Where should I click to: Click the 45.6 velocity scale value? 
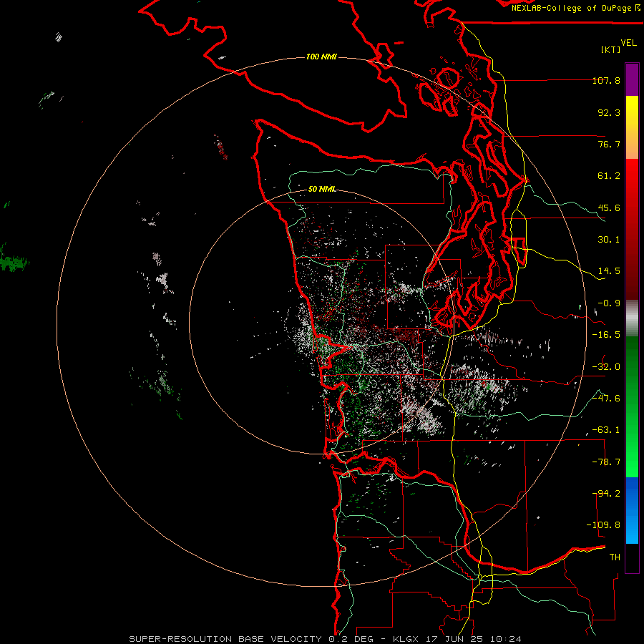(x=609, y=208)
